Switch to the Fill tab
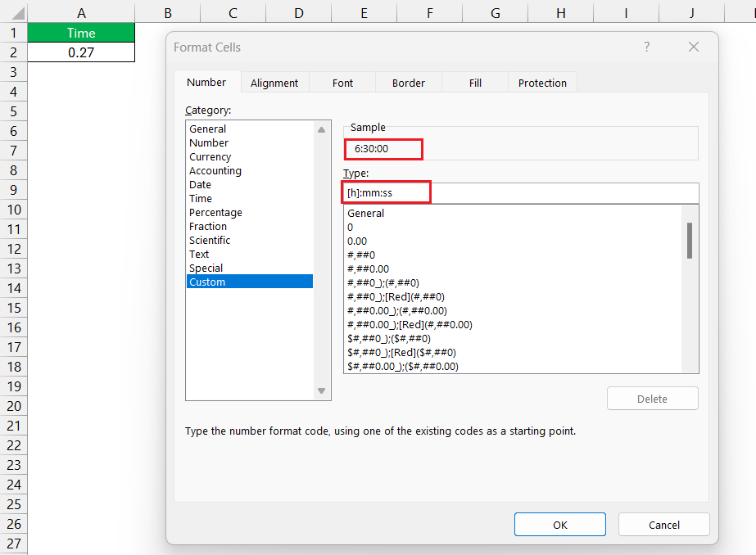This screenshot has height=555, width=756. coord(475,83)
